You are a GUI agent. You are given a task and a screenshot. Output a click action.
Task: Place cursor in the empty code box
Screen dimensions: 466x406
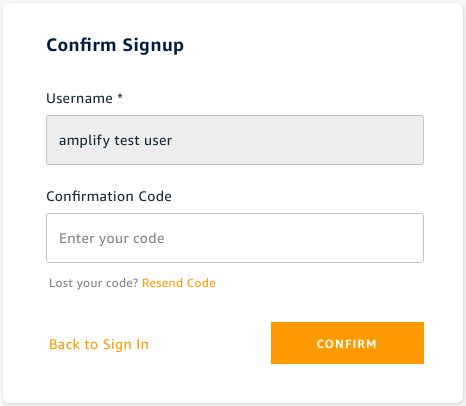coord(235,238)
